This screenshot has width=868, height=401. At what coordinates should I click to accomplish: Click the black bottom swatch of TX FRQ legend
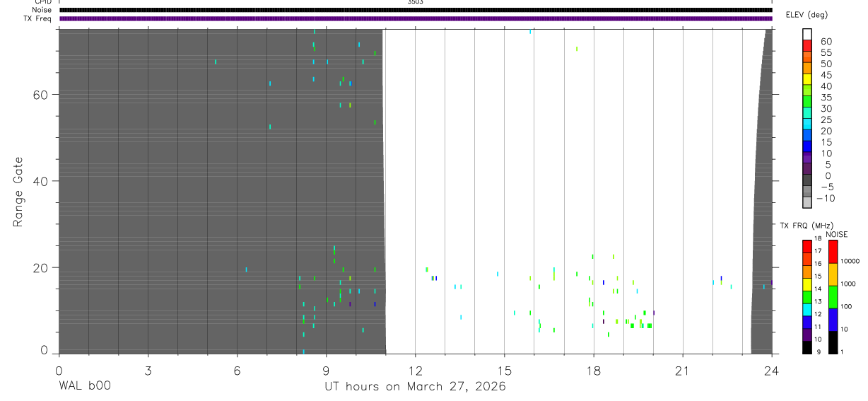pyautogui.click(x=807, y=347)
